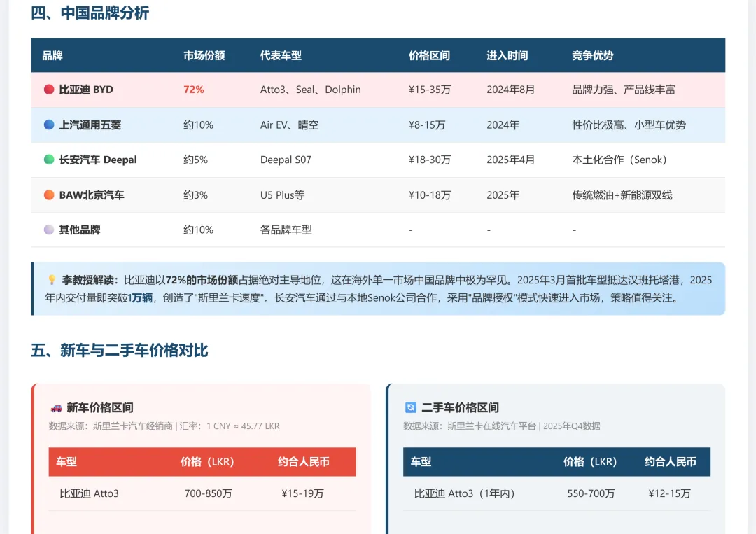The height and width of the screenshot is (534, 756).
Task: Select 性价比极高、小型车优势 text
Action: click(x=629, y=125)
